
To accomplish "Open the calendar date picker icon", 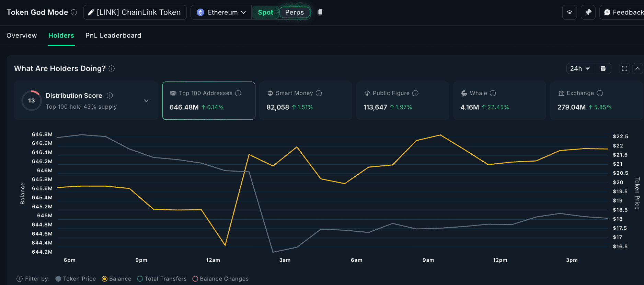I will [x=603, y=68].
